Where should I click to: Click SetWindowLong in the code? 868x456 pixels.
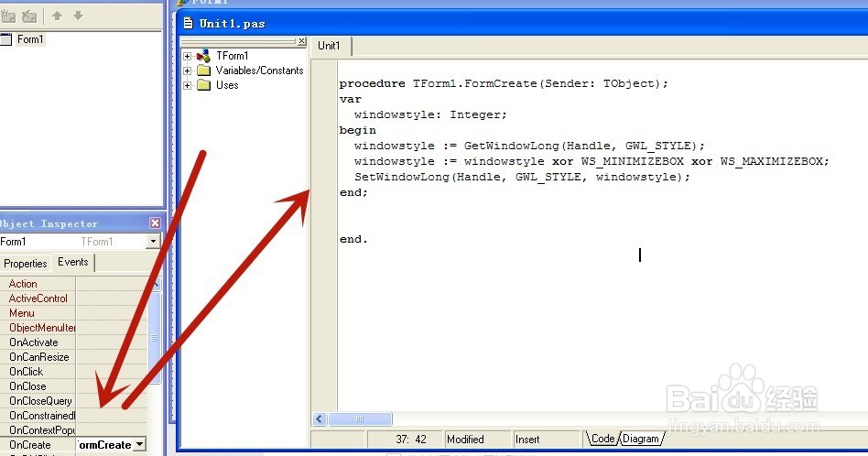pos(403,177)
